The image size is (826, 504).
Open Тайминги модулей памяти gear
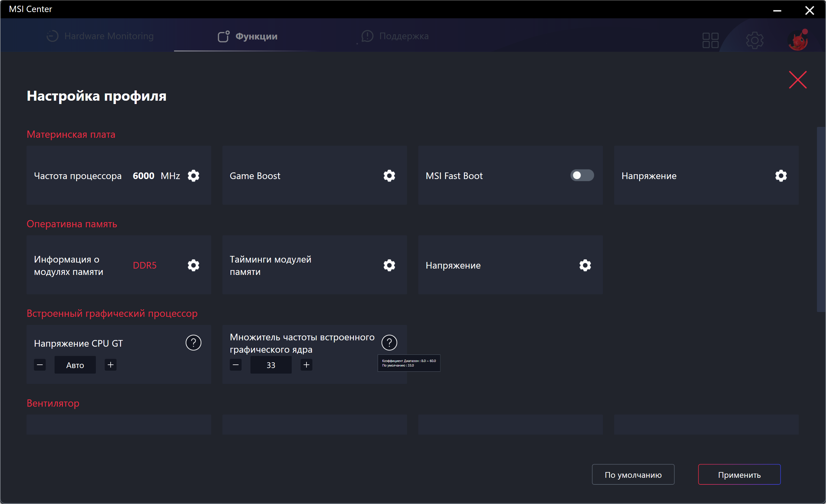point(389,265)
